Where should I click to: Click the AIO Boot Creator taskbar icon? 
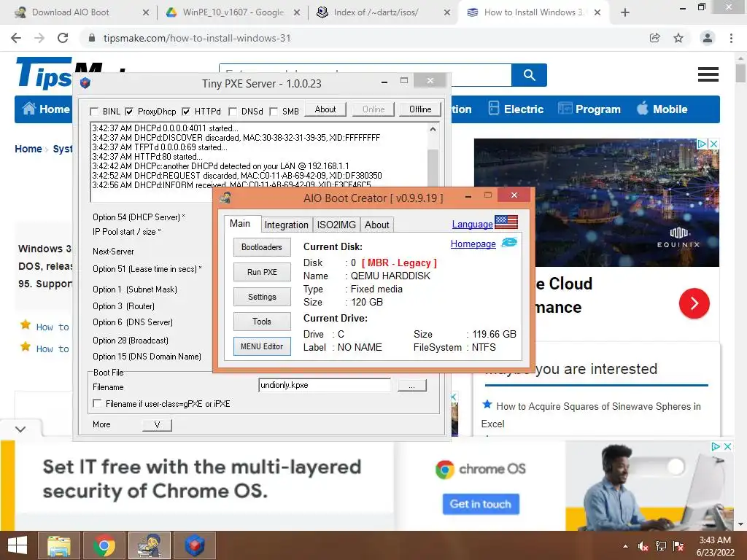tap(149, 545)
